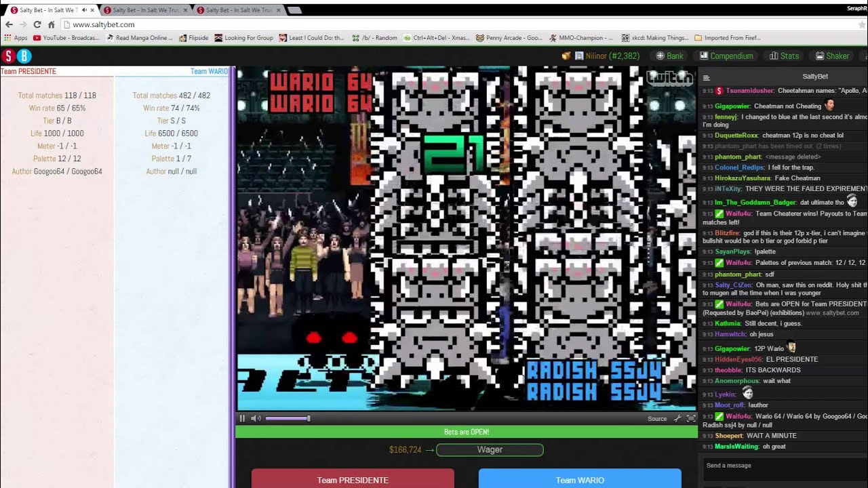This screenshot has height=488, width=868.
Task: Mute the stream with the speaker icon
Action: click(x=256, y=418)
